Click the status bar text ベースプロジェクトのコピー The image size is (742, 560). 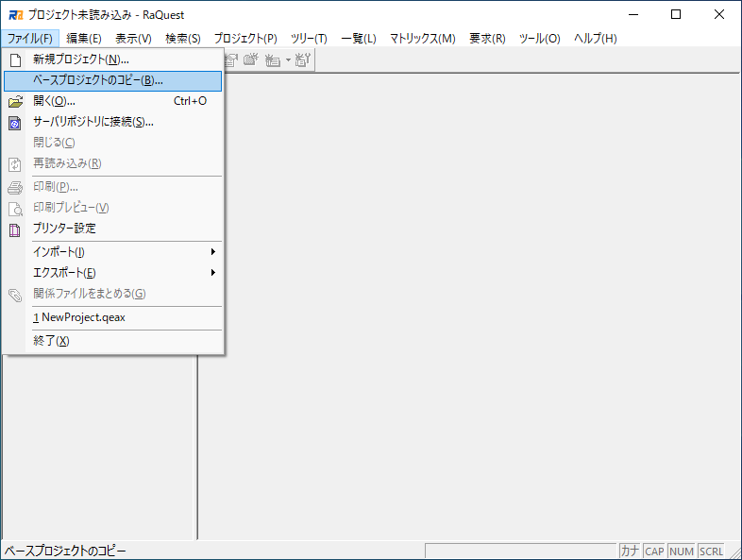coord(65,551)
